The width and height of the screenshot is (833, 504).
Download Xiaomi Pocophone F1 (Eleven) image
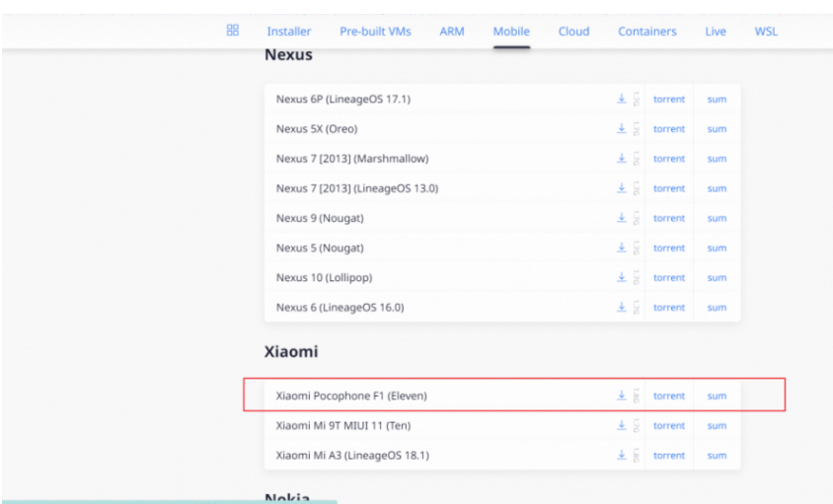[622, 396]
